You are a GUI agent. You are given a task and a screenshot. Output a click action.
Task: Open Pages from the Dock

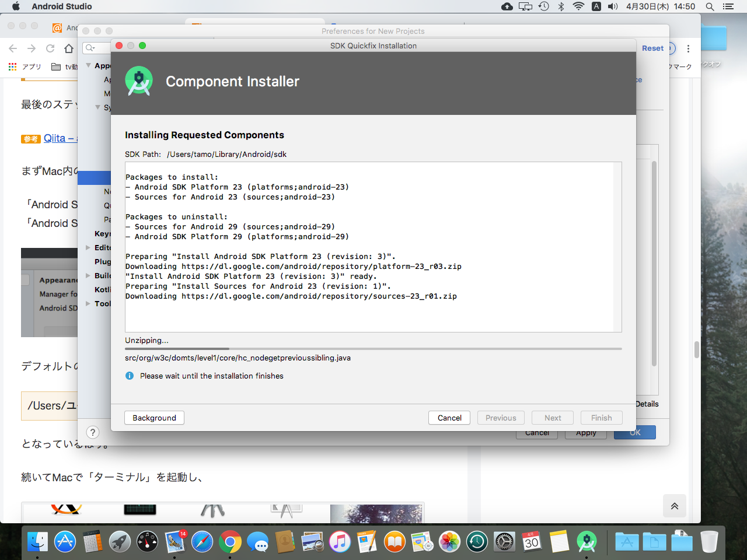click(367, 542)
